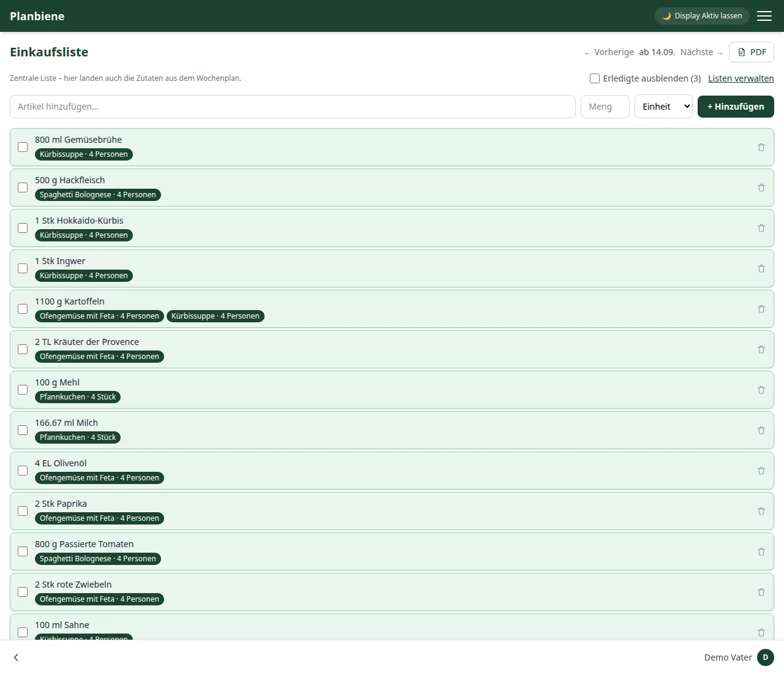Screen dimensions: 784x674
Task: Open the Einheit unit dropdown
Action: pyautogui.click(x=663, y=107)
